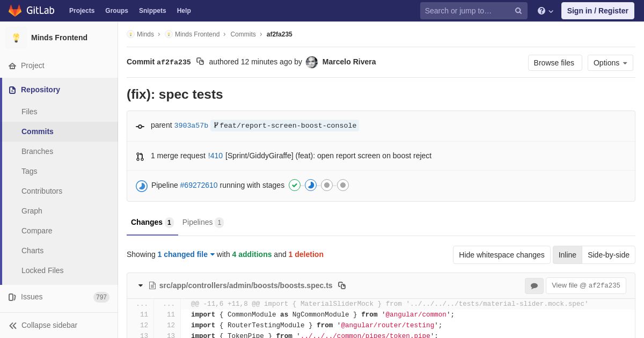Screen dimensions: 644x338
Task: Switch diff view to Side-by-side
Action: 608,255
